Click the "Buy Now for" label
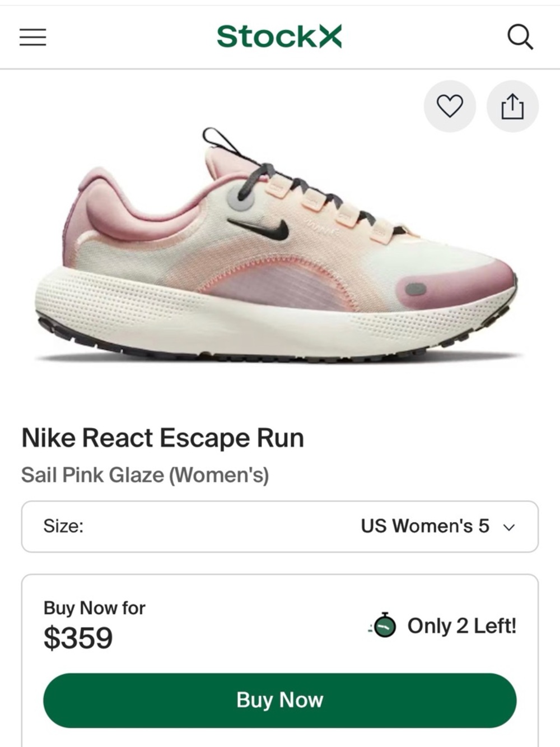Viewport: 560px width, 747px height. pos(93,607)
